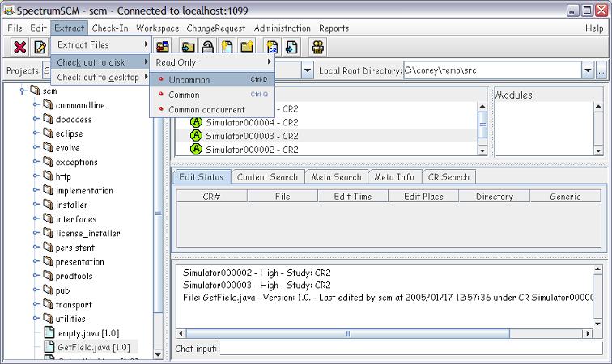The width and height of the screenshot is (612, 364).
Task: Open the Check out to desktop submenu
Action: [101, 77]
